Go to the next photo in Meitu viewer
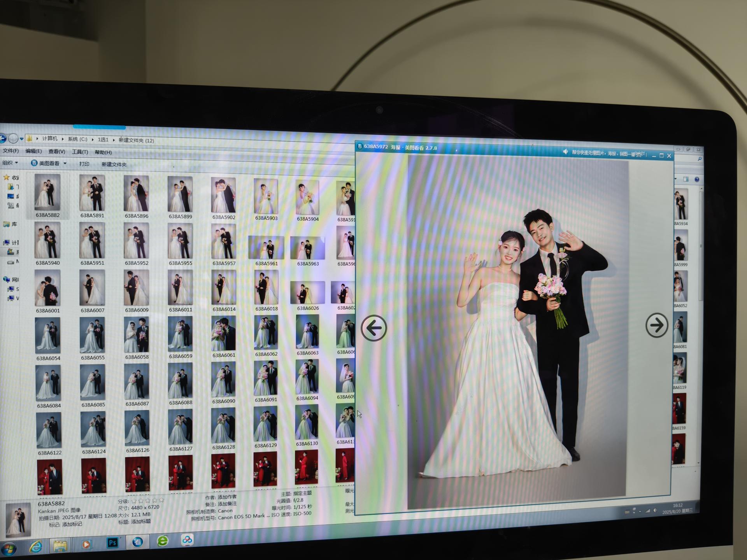The width and height of the screenshot is (747, 560). (x=657, y=325)
